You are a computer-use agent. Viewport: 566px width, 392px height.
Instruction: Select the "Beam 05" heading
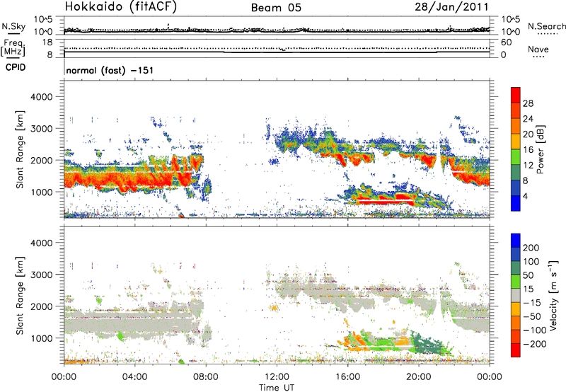[x=276, y=8]
